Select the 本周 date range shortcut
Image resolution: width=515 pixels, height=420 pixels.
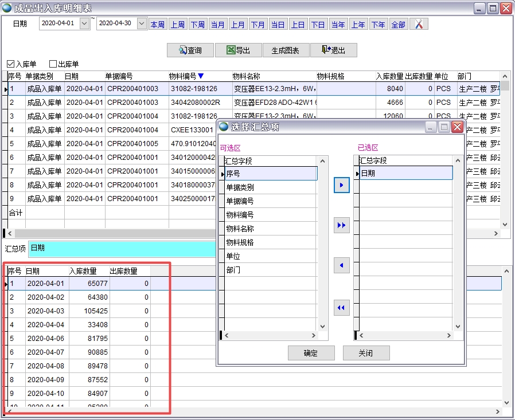point(158,24)
